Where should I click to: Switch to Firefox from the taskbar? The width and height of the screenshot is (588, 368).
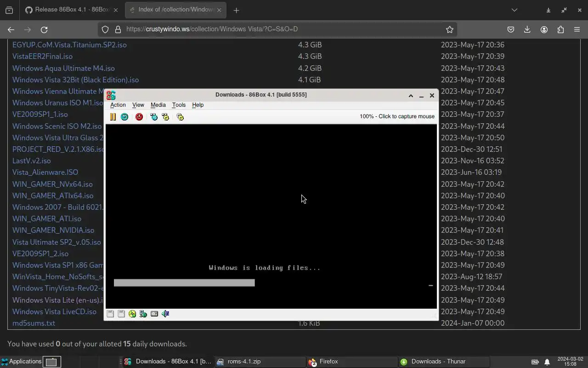352,362
